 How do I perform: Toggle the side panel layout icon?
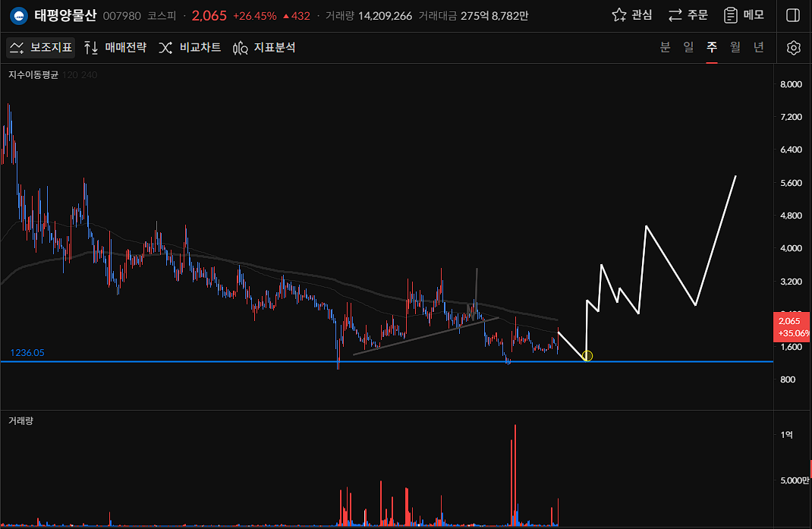793,15
